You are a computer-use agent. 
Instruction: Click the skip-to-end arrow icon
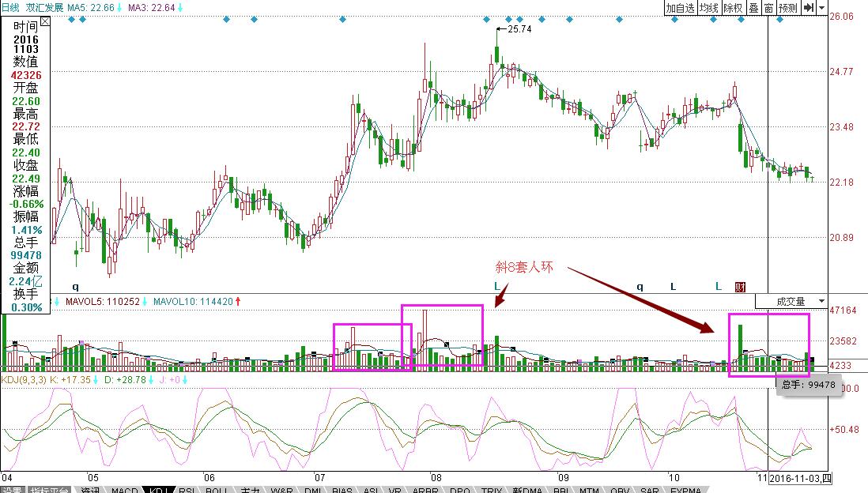click(808, 8)
